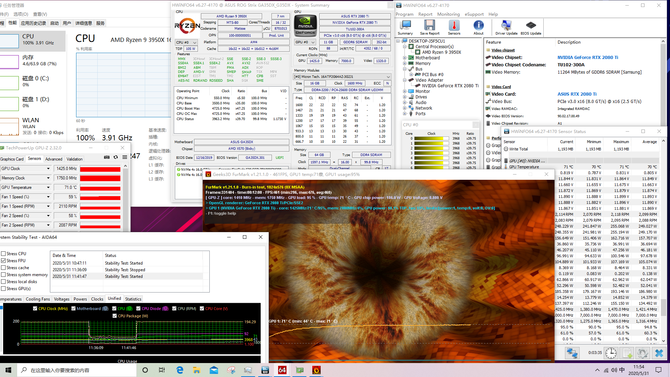Click the NVIDIA GeForce RTX 2080 Ti link
This screenshot has height=377, width=670.
click(588, 57)
